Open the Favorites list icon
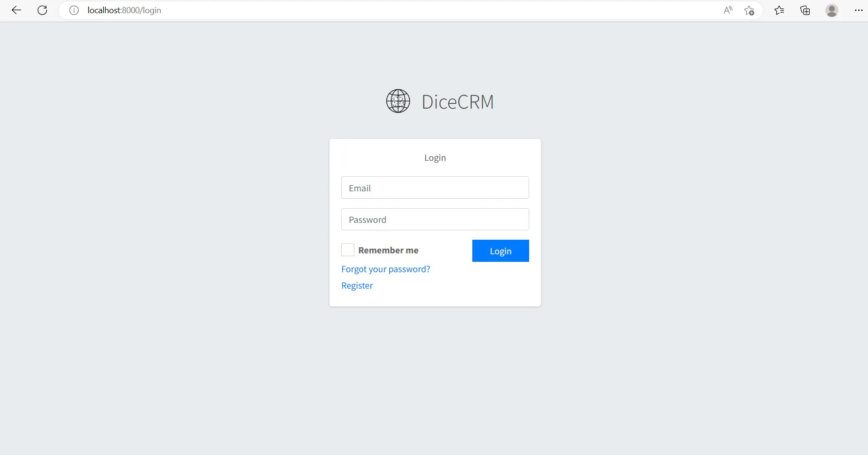Image resolution: width=868 pixels, height=455 pixels. click(779, 10)
